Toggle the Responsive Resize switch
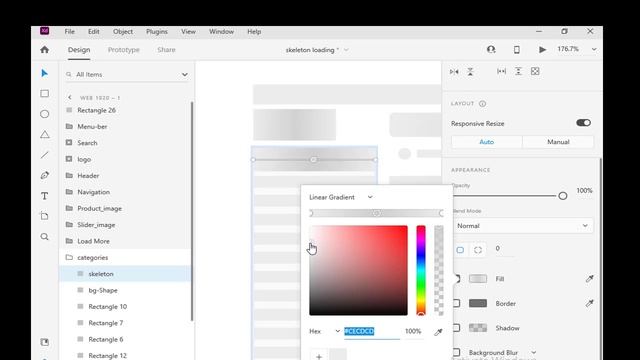This screenshot has width=640, height=360. point(583,123)
